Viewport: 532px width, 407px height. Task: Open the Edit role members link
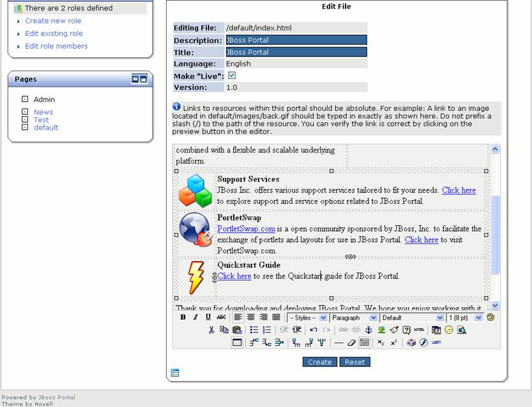point(57,46)
